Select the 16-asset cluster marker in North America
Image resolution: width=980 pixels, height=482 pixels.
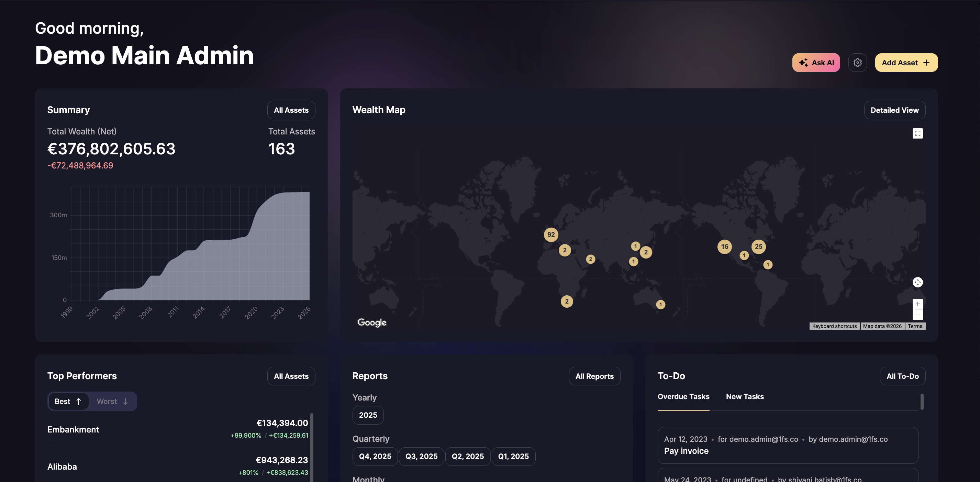(x=724, y=247)
